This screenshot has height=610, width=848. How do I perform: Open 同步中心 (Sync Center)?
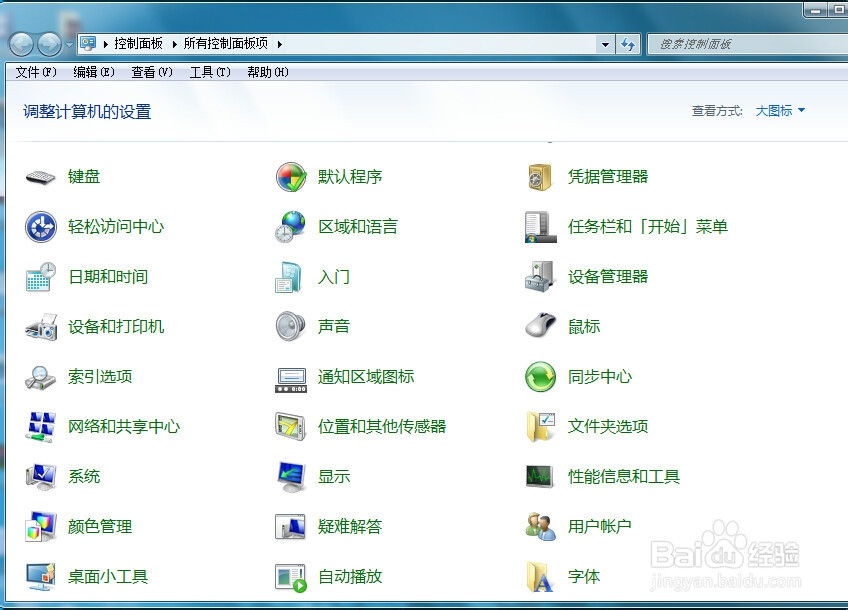pos(603,377)
